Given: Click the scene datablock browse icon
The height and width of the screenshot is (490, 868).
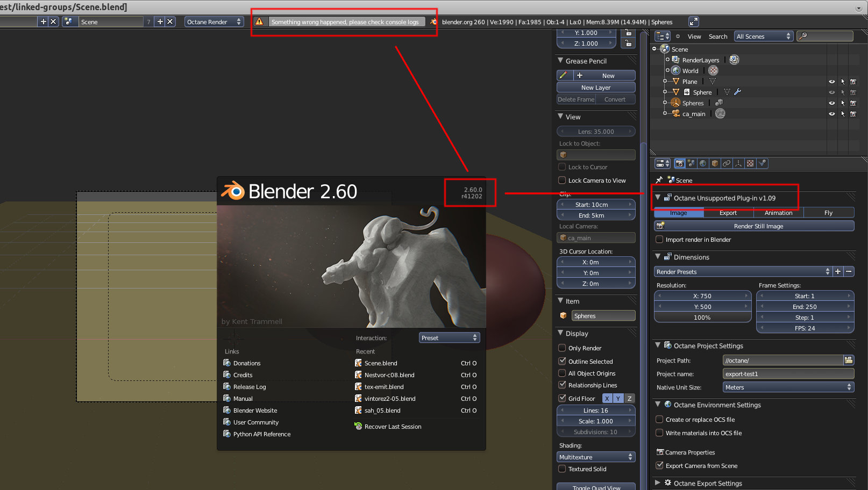Looking at the screenshot, I should tap(68, 21).
